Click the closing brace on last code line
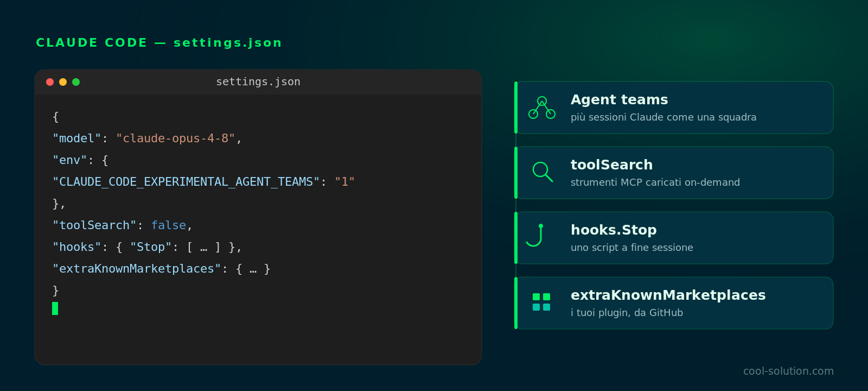The image size is (868, 391). pos(55,291)
